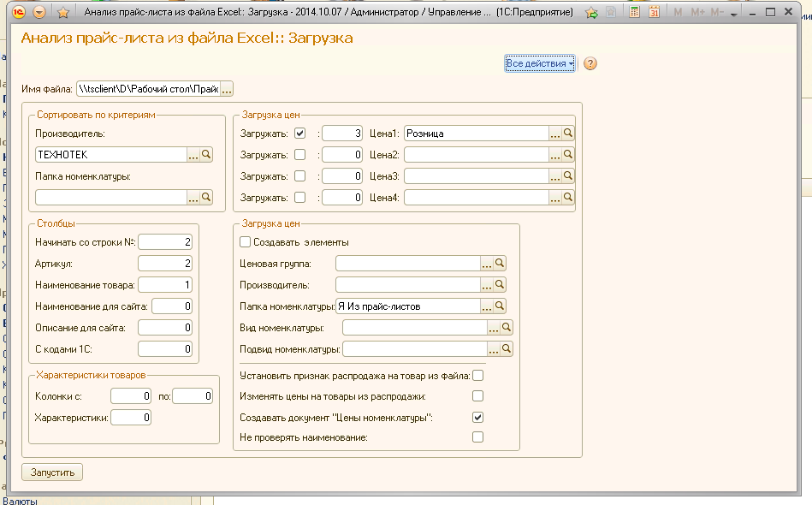Viewport: 812px width, 505px height.
Task: Open ellipsis selector for Папка номенклатуры Из прайс-листов
Action: (487, 306)
